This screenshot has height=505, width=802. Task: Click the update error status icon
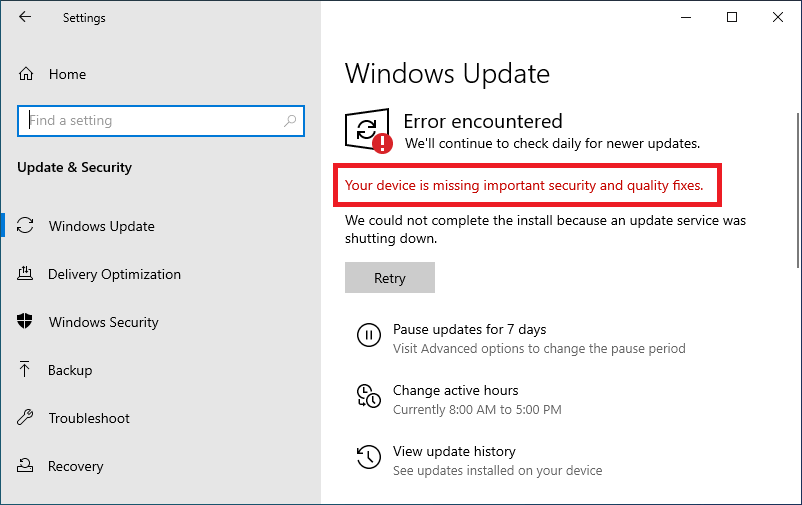(x=368, y=131)
